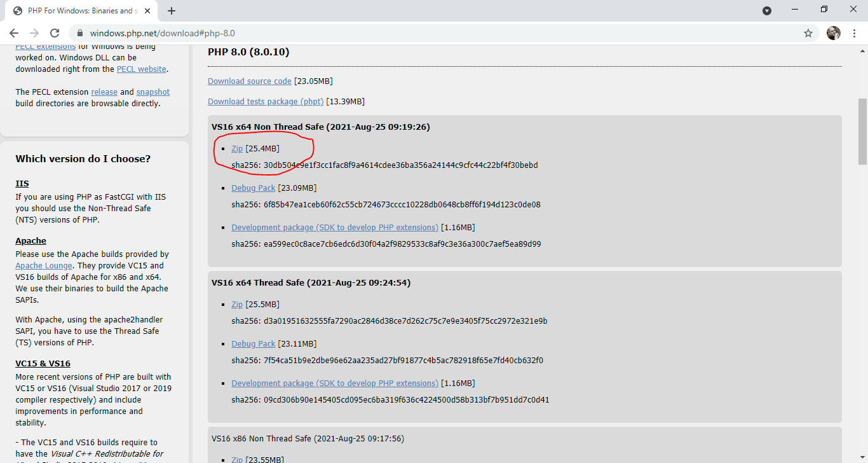Screen dimensions: 868x463
Task: Open the Download source code link
Action: point(250,81)
